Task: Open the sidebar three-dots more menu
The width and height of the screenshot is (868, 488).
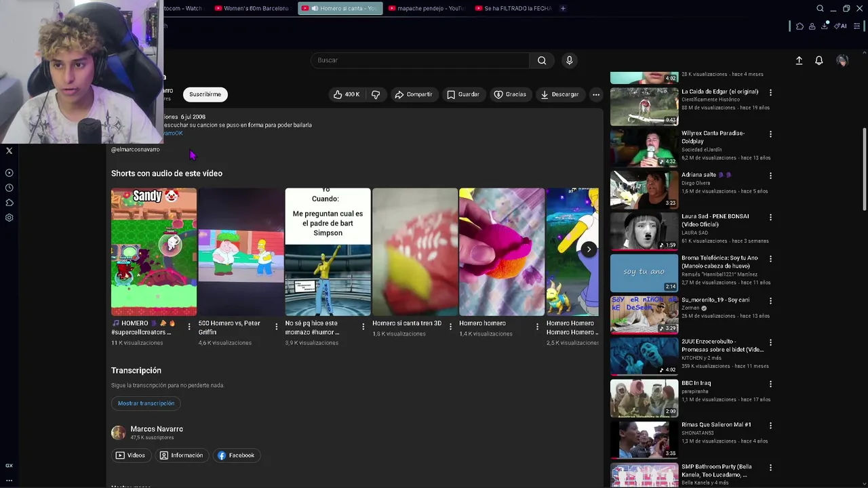Action: point(9,480)
